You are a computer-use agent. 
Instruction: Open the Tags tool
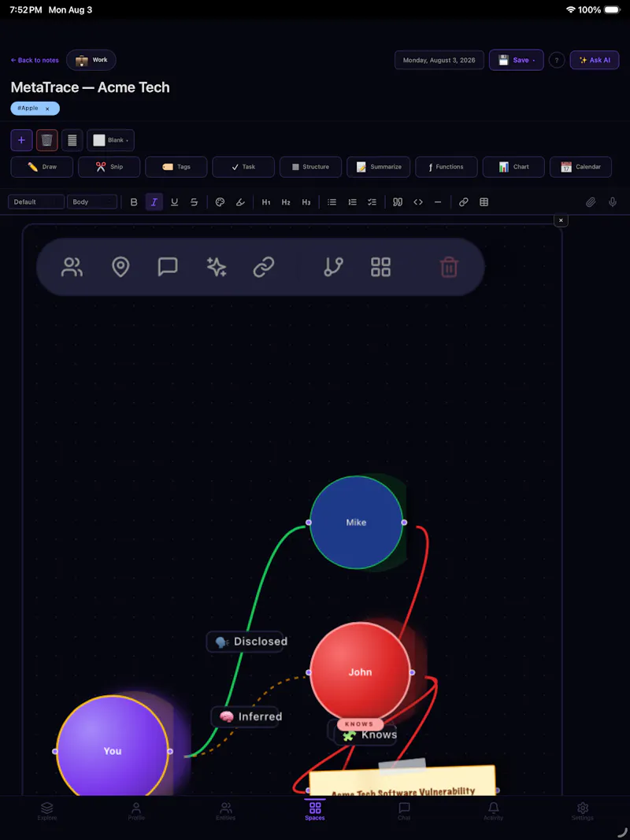(176, 167)
